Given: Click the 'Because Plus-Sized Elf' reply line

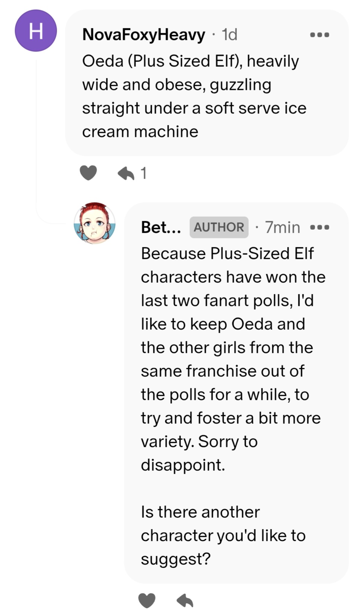Looking at the screenshot, I should (x=227, y=254).
